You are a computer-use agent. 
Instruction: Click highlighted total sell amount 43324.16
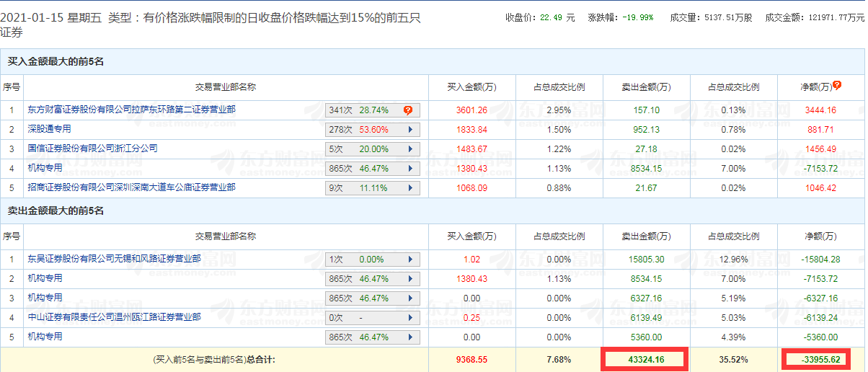tap(645, 359)
